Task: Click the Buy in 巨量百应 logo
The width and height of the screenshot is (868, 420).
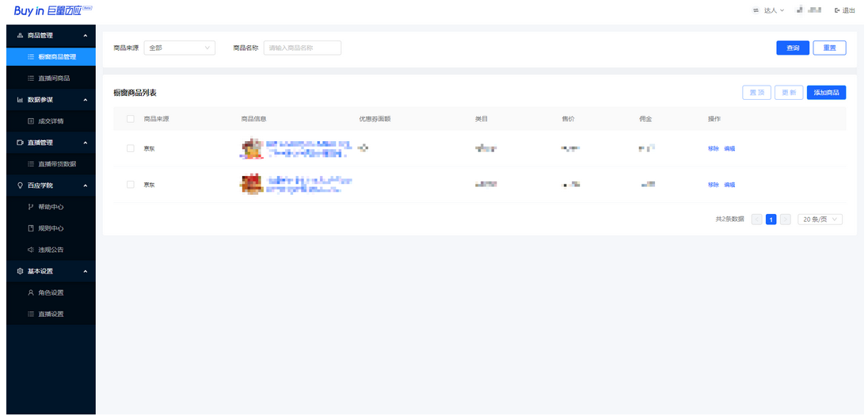Action: click(52, 10)
